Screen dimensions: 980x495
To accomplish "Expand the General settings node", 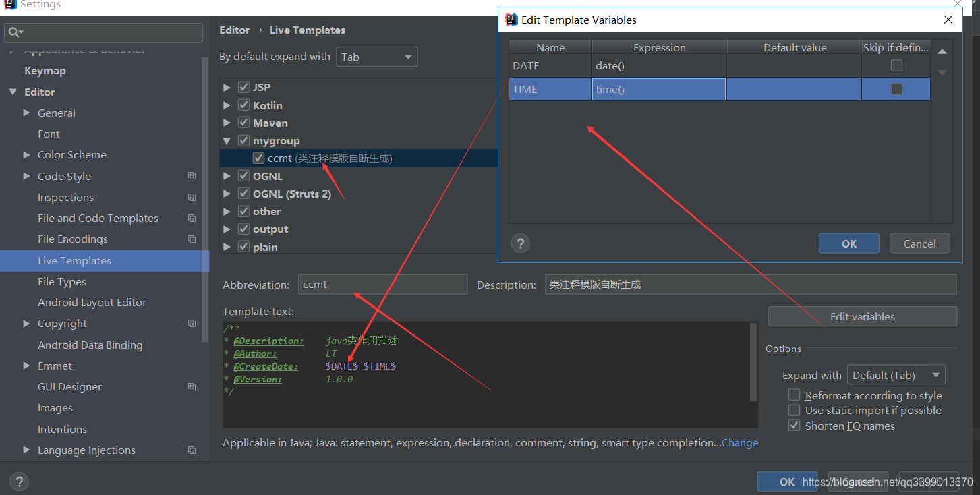I will 26,113.
